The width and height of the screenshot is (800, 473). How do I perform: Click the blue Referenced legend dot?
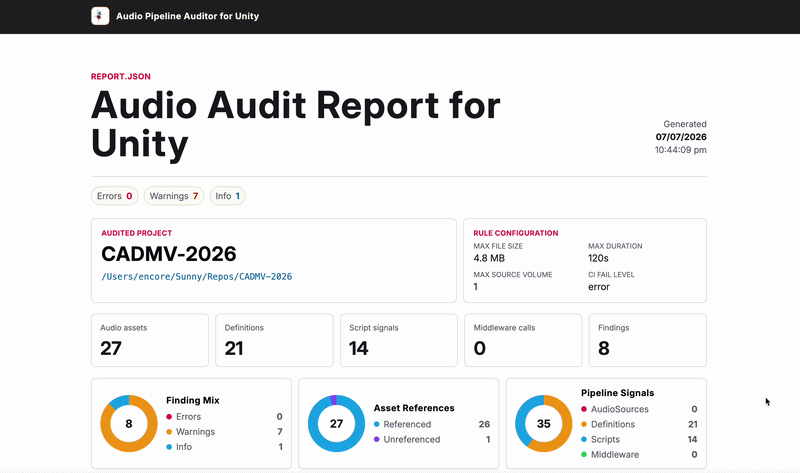coord(377,424)
